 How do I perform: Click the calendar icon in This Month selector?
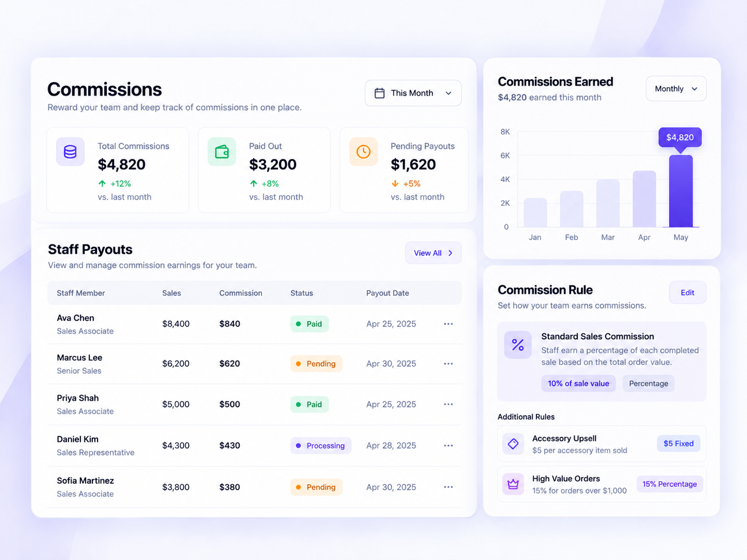[x=380, y=93]
